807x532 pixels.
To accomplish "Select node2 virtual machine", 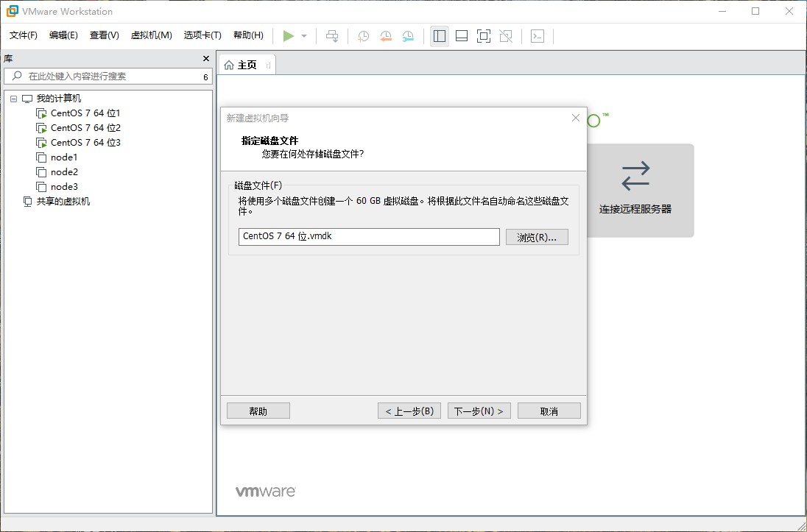I will [64, 172].
